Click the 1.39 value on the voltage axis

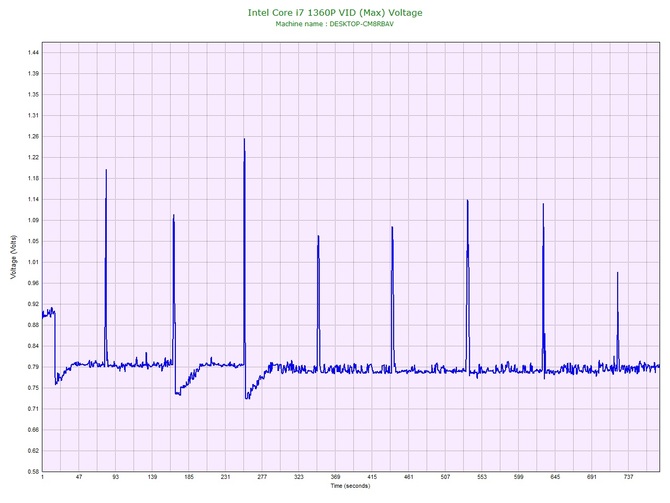tap(33, 74)
